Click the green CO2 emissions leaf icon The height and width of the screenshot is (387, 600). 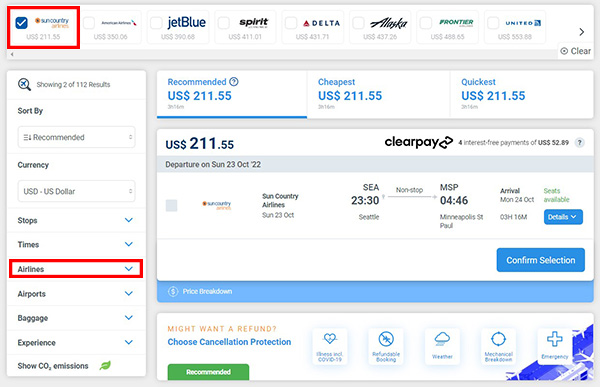coord(105,366)
